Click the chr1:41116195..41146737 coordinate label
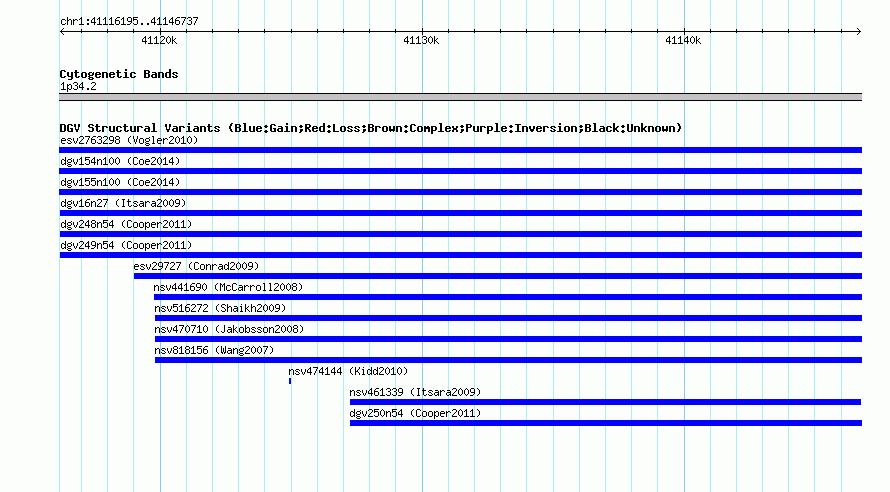890x492 pixels. point(129,21)
